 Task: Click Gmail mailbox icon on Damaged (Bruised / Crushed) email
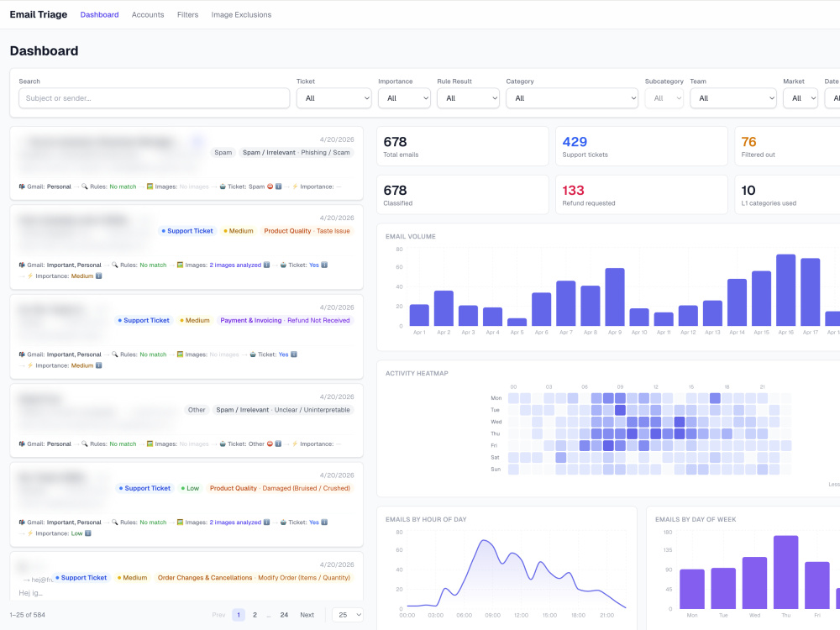coord(22,522)
